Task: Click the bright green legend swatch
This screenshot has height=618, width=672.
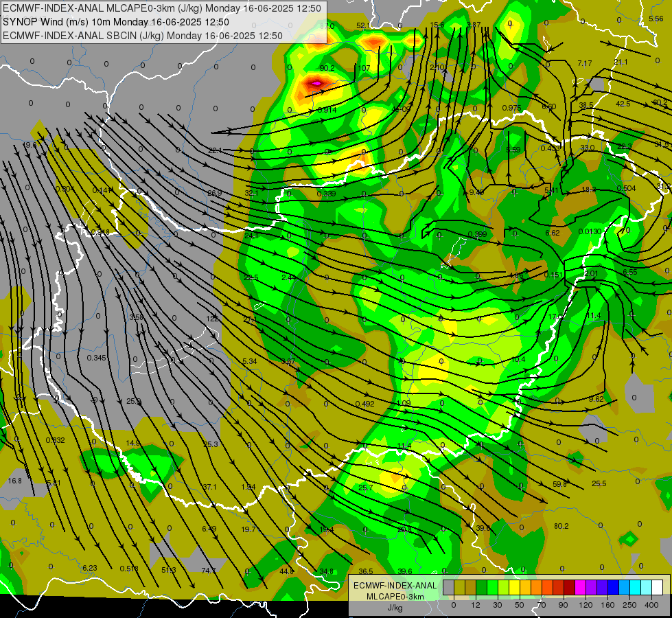Action: [x=492, y=587]
